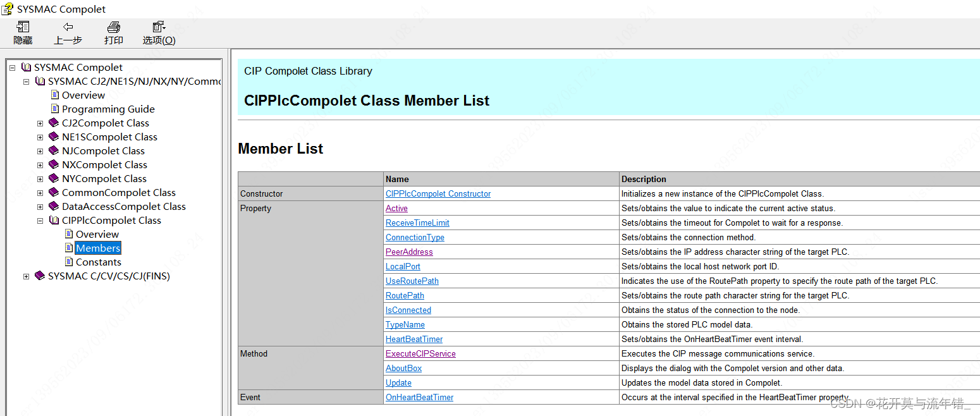This screenshot has height=416, width=980.
Task: Expand the SYSMAC C/CV/CS/CJ(FINS) node
Action: [x=26, y=276]
